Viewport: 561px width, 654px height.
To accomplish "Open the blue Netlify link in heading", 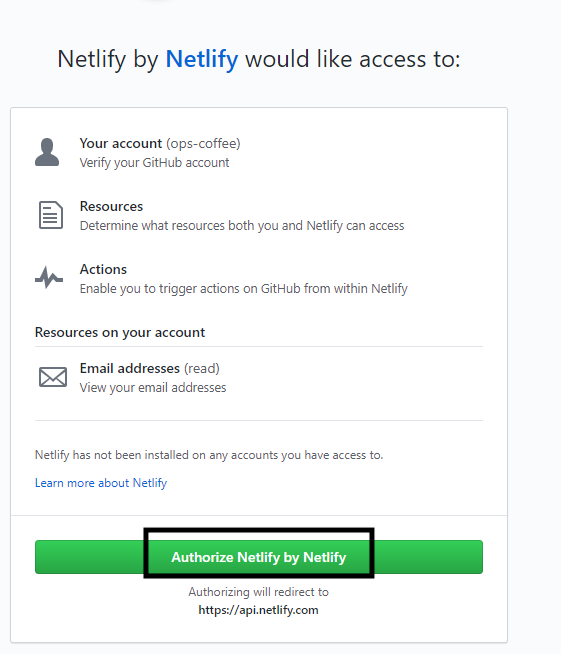I will (x=202, y=59).
